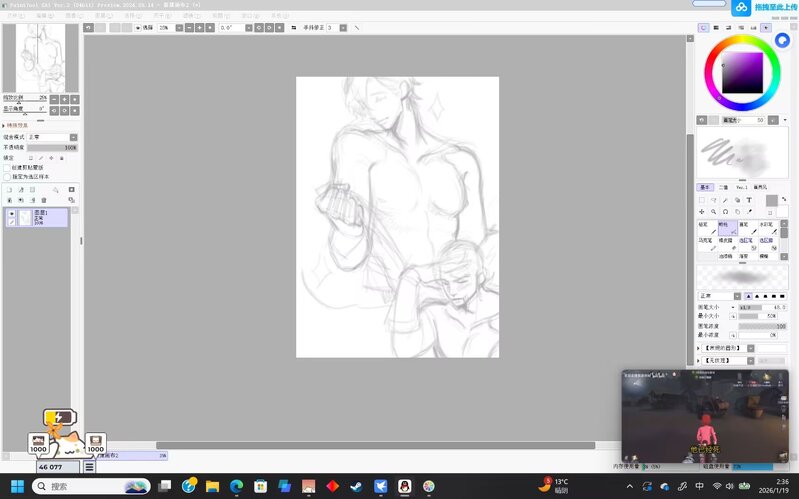Image resolution: width=799 pixels, height=499 pixels.
Task: Enable the 创建剪贴蒙版 checkbox
Action: (x=7, y=167)
